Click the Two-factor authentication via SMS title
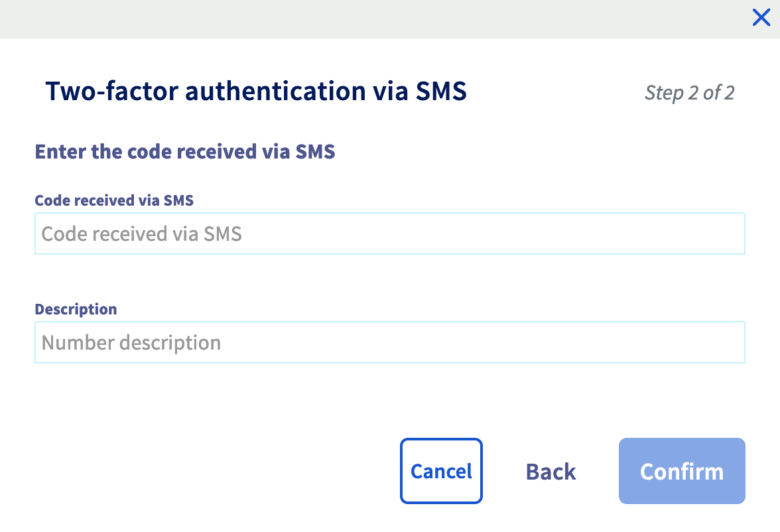Screen dimensions: 780x532 tap(255, 91)
